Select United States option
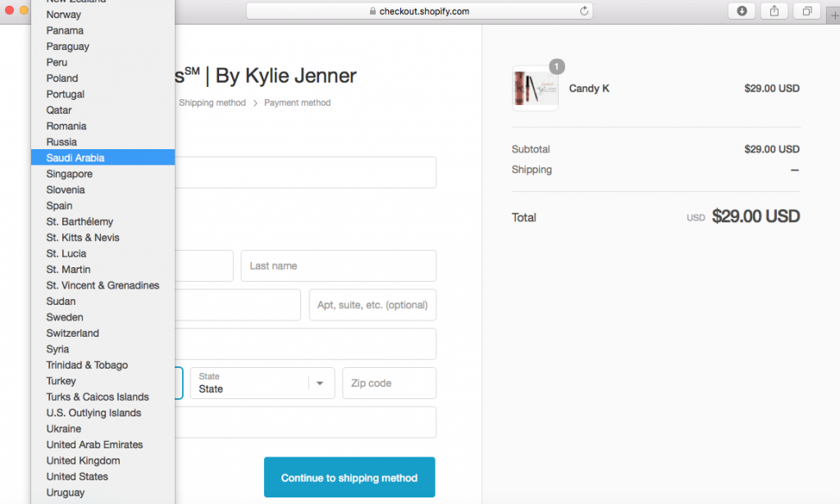This screenshot has width=840, height=504. [x=103, y=477]
